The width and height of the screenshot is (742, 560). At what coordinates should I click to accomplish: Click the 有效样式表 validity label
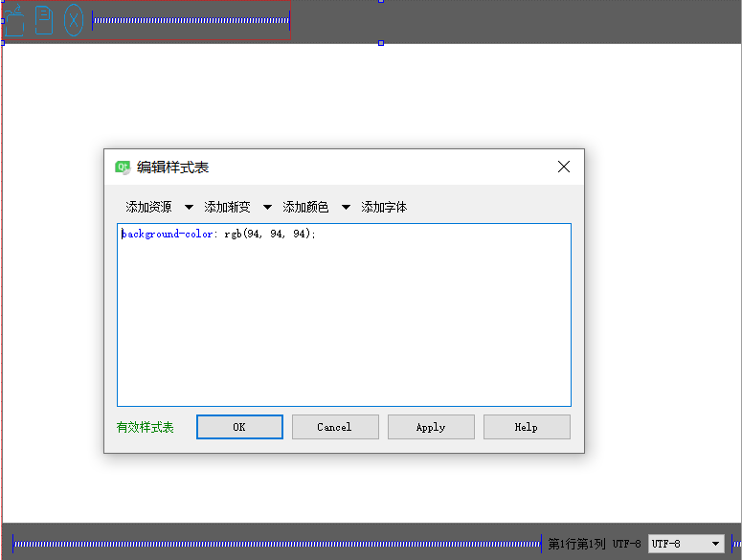pos(146,427)
